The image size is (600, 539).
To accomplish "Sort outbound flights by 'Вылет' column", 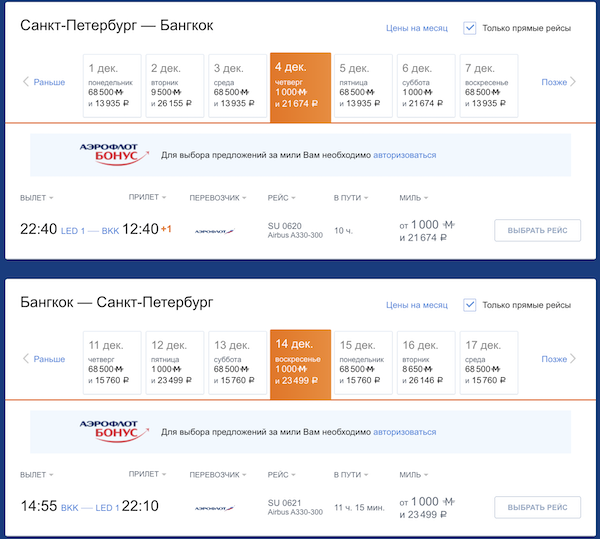I will [37, 197].
